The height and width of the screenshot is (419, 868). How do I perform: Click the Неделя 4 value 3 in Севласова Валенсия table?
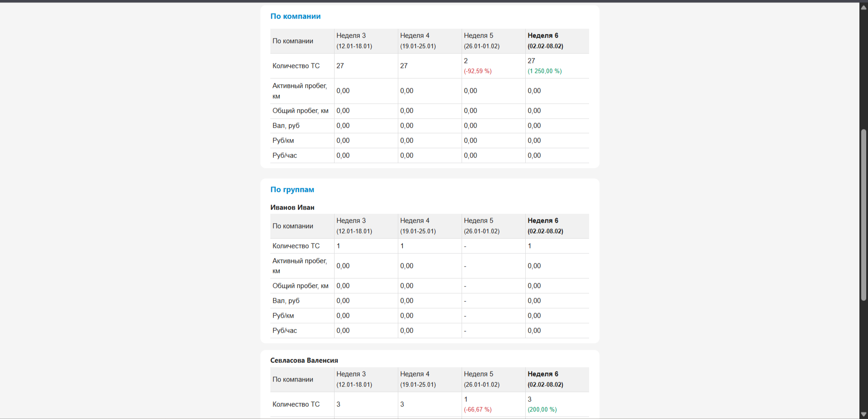(x=402, y=405)
